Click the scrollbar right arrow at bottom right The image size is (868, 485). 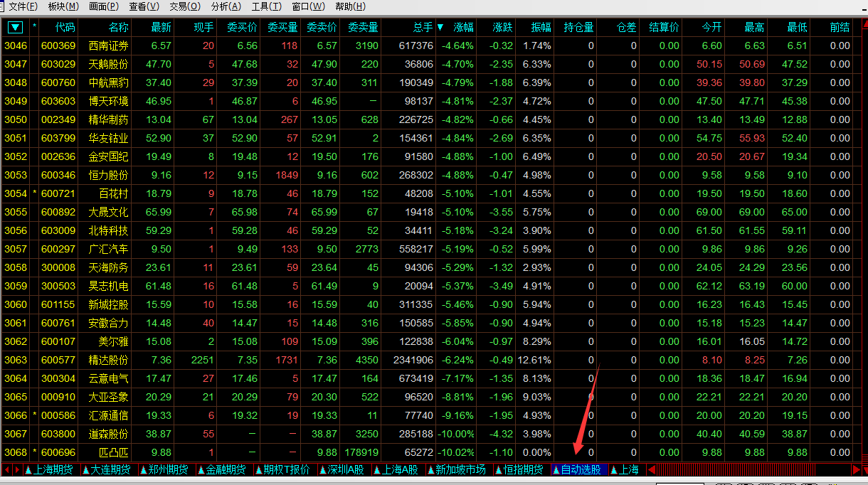click(857, 469)
